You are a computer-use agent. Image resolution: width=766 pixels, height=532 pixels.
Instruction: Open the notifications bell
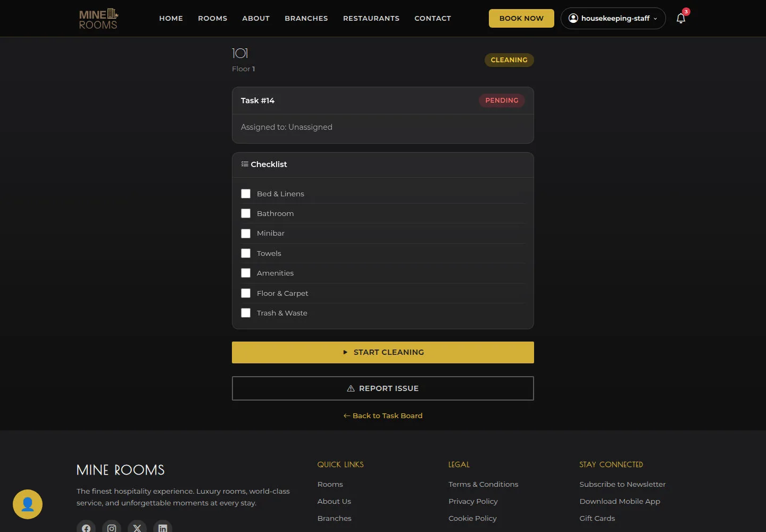pos(681,19)
